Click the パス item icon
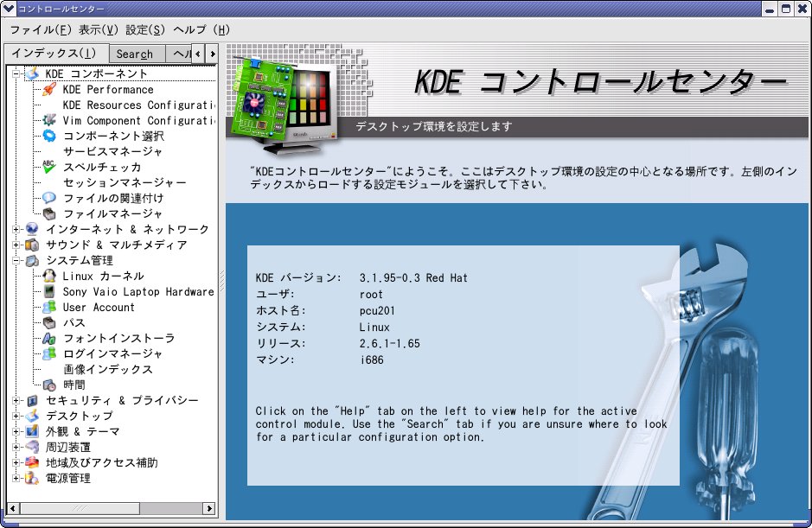This screenshot has width=812, height=528. click(x=49, y=322)
